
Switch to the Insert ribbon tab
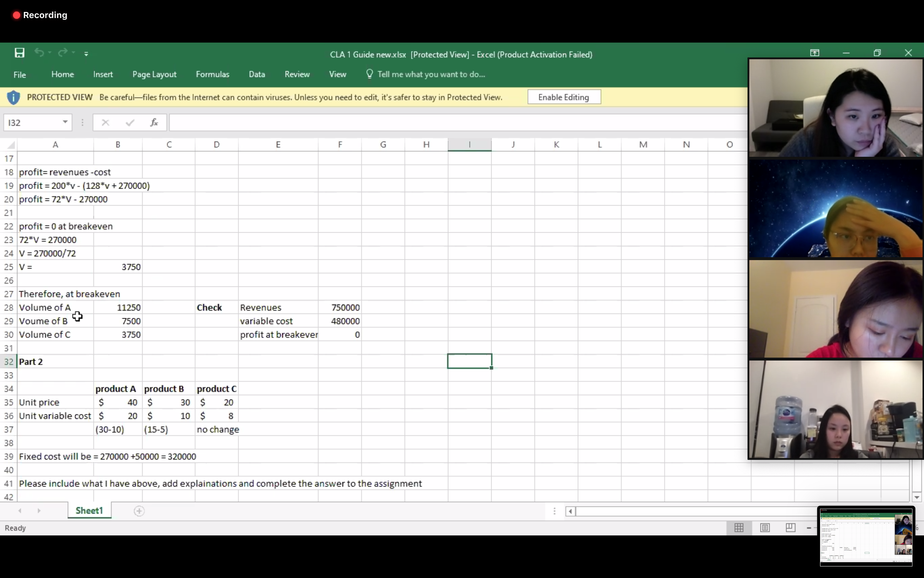(x=103, y=74)
